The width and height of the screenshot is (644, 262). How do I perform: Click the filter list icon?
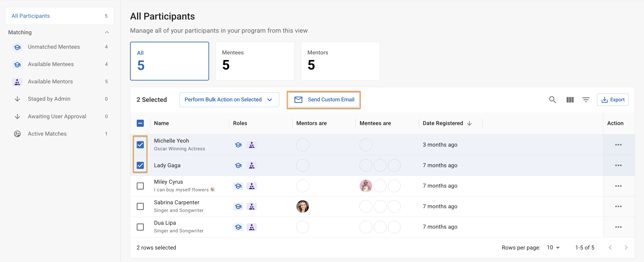pos(586,100)
